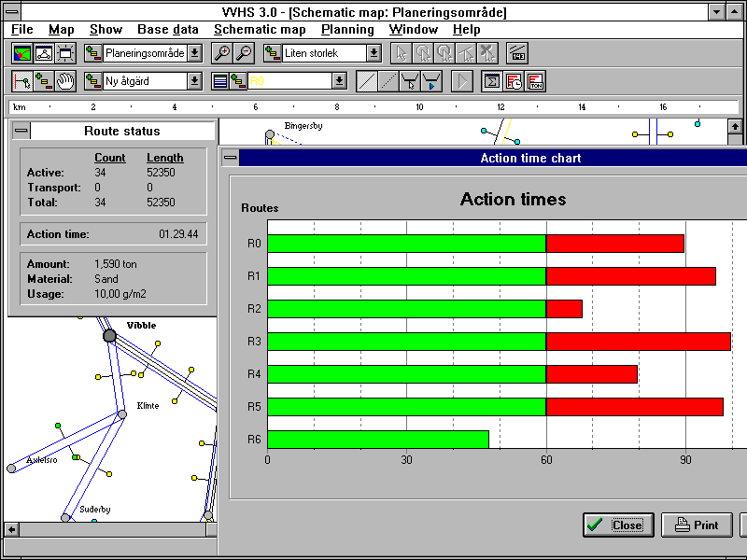Click the Usage value 10,00 g/m2
Screen dimensions: 747x560
coord(120,294)
